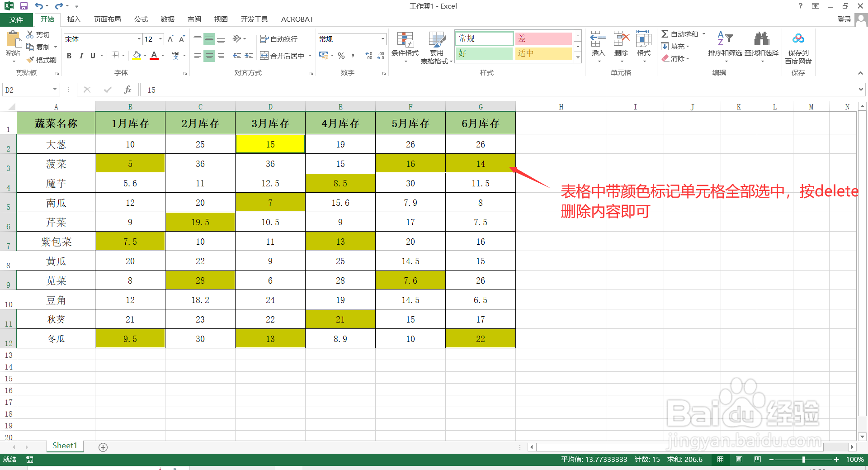Click the 清除 eraser icon

pyautogui.click(x=665, y=58)
